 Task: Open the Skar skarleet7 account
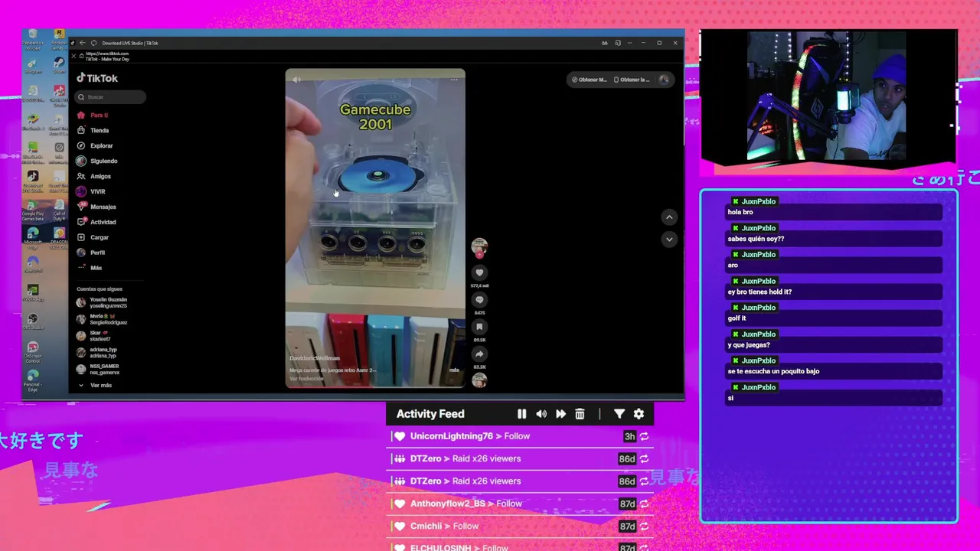tap(95, 336)
